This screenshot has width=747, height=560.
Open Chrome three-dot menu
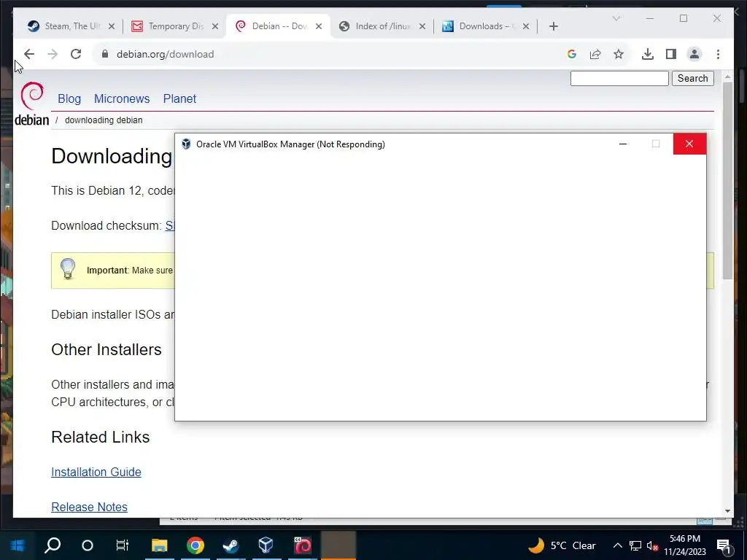point(718,54)
